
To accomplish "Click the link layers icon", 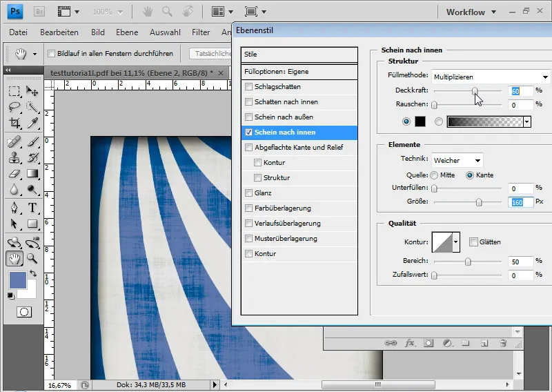I will (x=390, y=343).
